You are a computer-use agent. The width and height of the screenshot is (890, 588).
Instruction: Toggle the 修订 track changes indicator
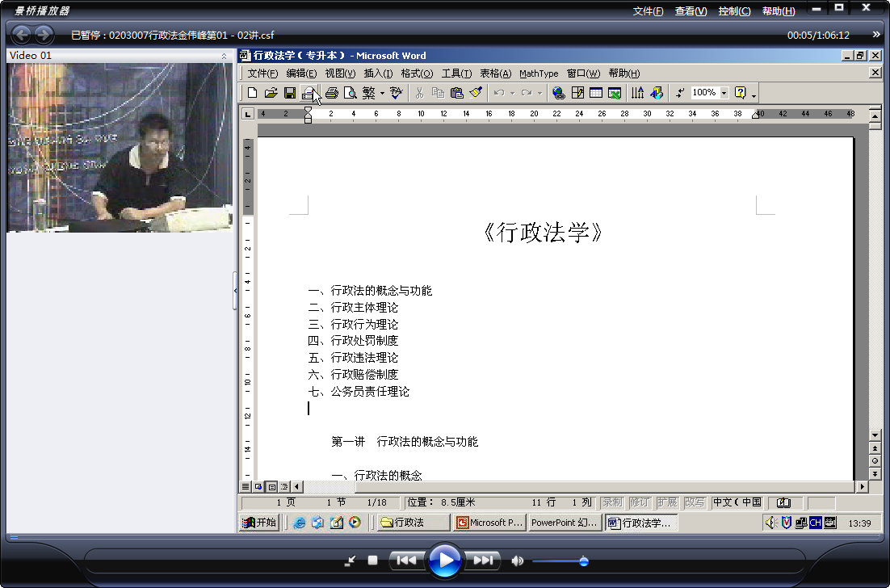click(640, 502)
